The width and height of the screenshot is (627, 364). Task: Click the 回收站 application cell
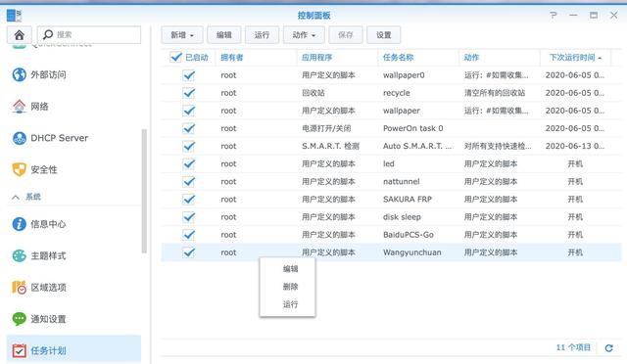coord(313,93)
